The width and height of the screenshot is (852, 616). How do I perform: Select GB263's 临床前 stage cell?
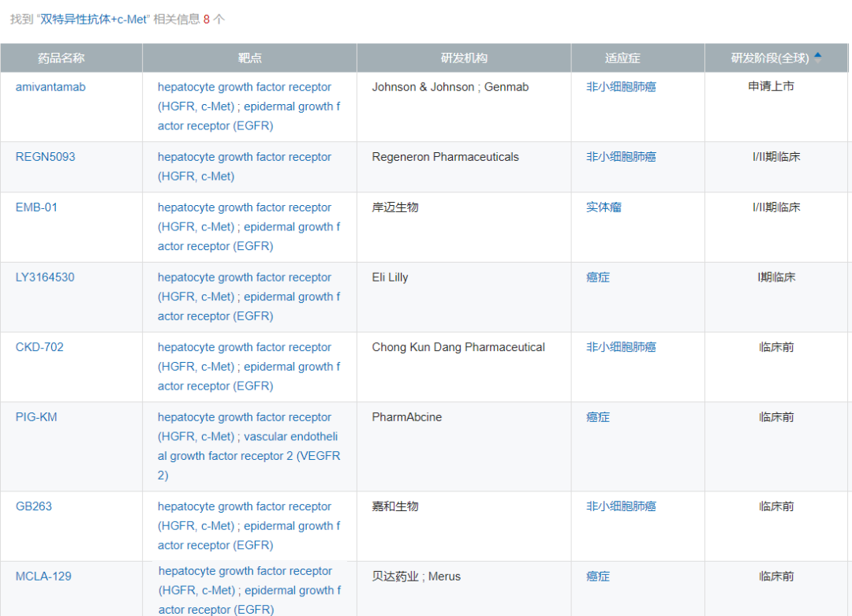(776, 527)
